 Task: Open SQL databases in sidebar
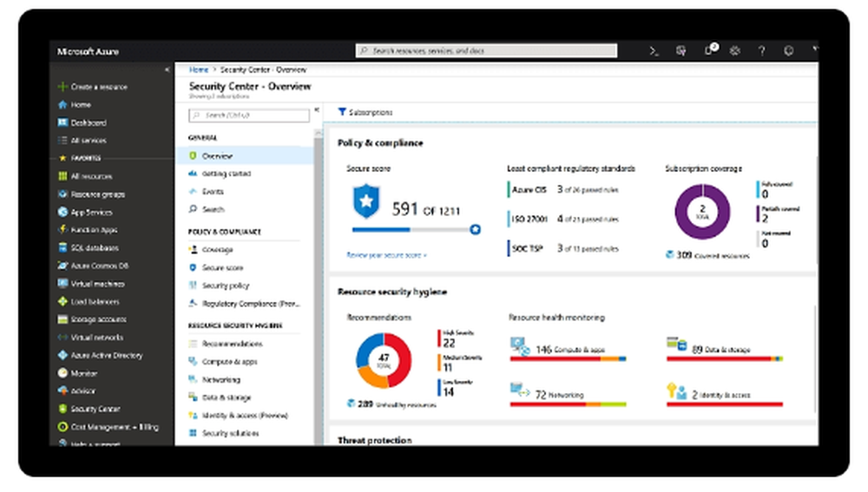89,248
